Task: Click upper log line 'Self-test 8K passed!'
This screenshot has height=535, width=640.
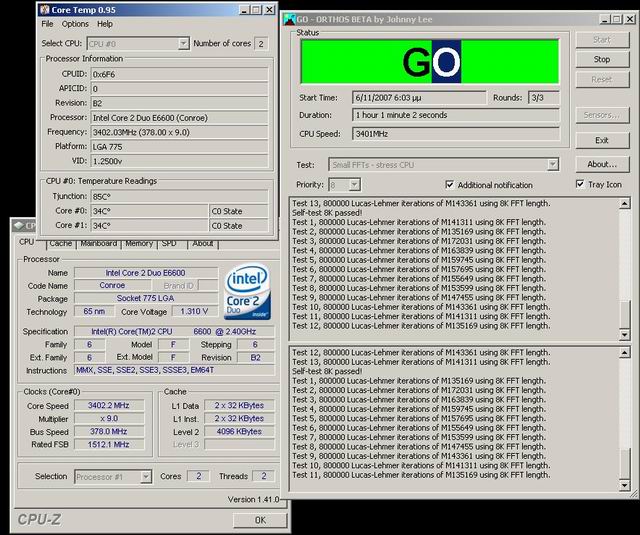Action: (327, 213)
